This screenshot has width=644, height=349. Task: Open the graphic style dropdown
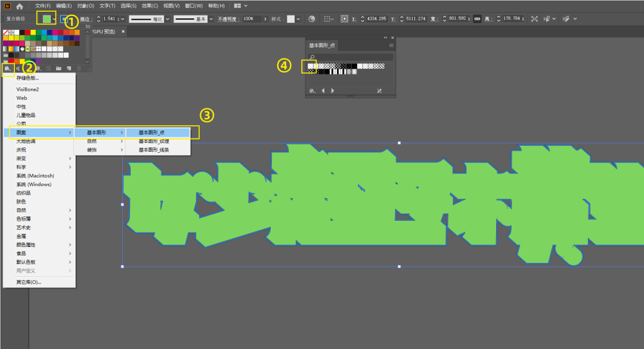click(x=298, y=19)
